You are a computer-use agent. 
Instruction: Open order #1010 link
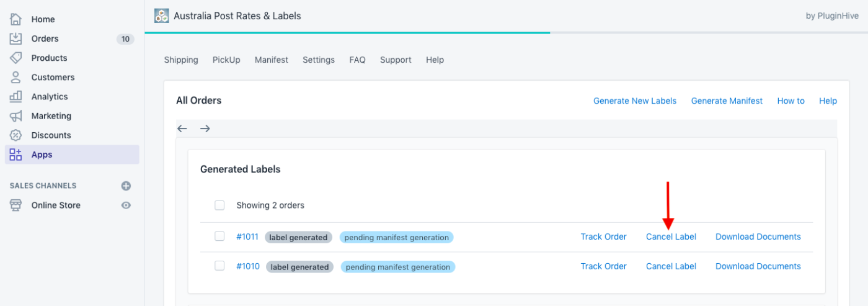(x=248, y=266)
